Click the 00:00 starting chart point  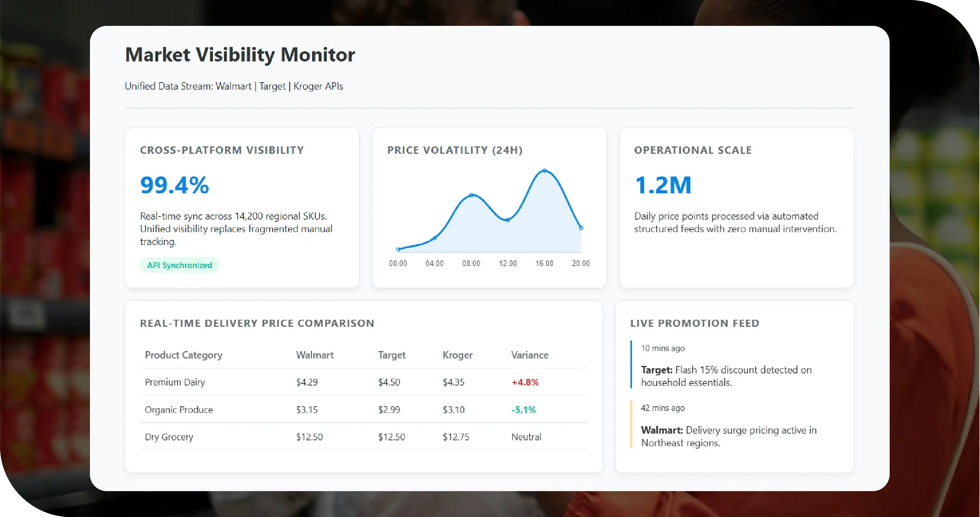pos(398,249)
